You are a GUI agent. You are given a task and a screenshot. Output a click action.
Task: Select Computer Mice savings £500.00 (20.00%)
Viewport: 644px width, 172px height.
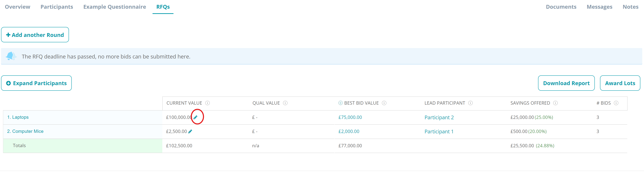point(528,131)
